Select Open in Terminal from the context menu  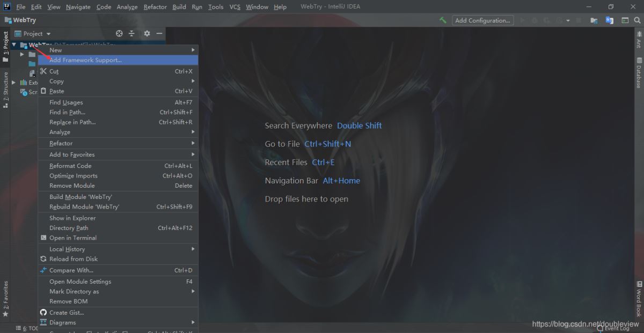73,238
